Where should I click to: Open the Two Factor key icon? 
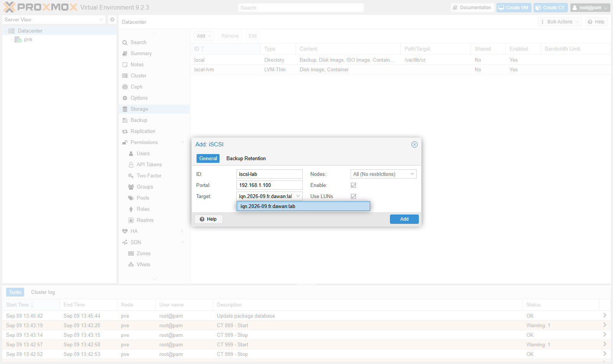coord(131,176)
